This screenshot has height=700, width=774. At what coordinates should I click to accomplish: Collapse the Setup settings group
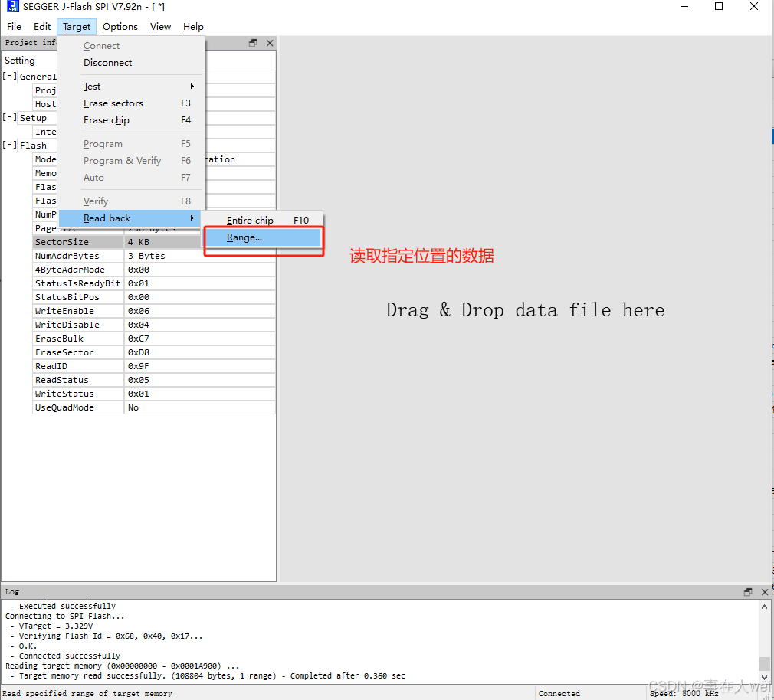(x=9, y=118)
